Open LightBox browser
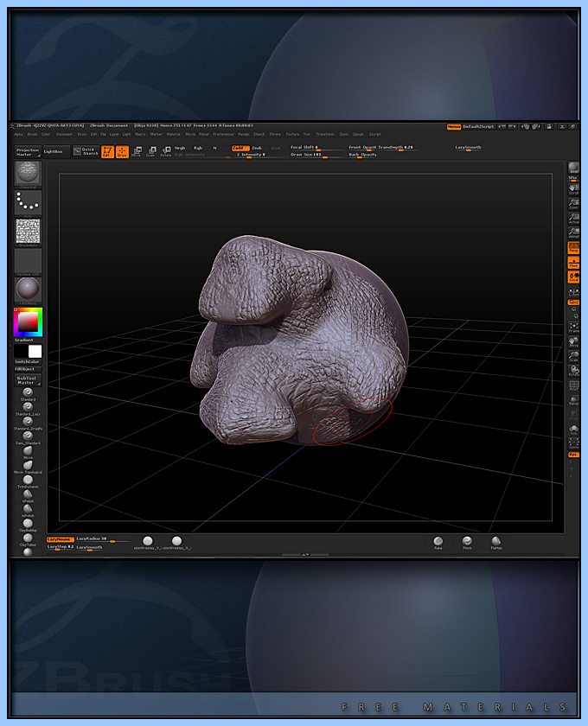The width and height of the screenshot is (588, 726). pyautogui.click(x=56, y=152)
